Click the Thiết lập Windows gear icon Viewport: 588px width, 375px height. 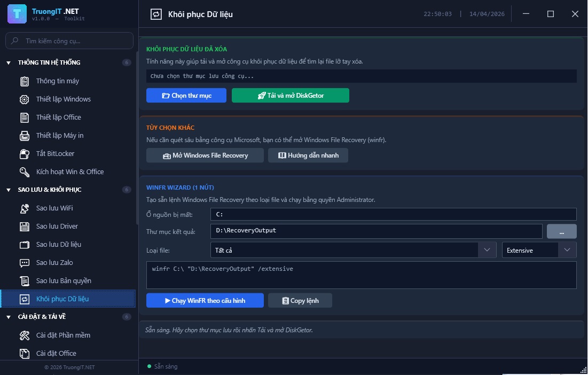coord(25,99)
